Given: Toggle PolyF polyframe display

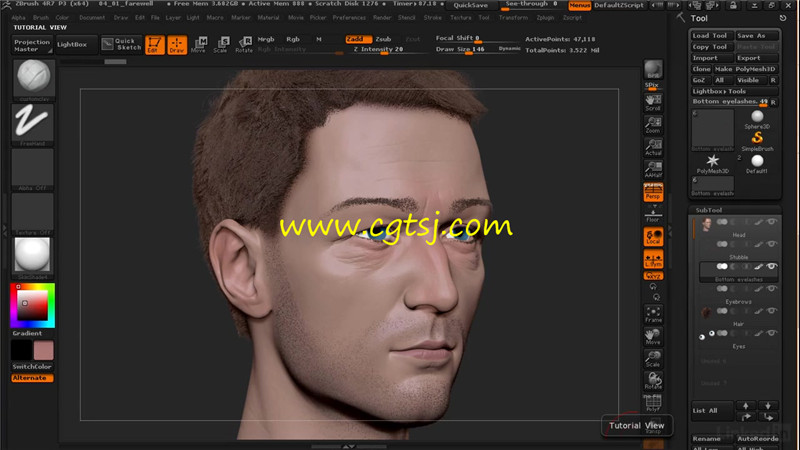Looking at the screenshot, I should [x=653, y=404].
